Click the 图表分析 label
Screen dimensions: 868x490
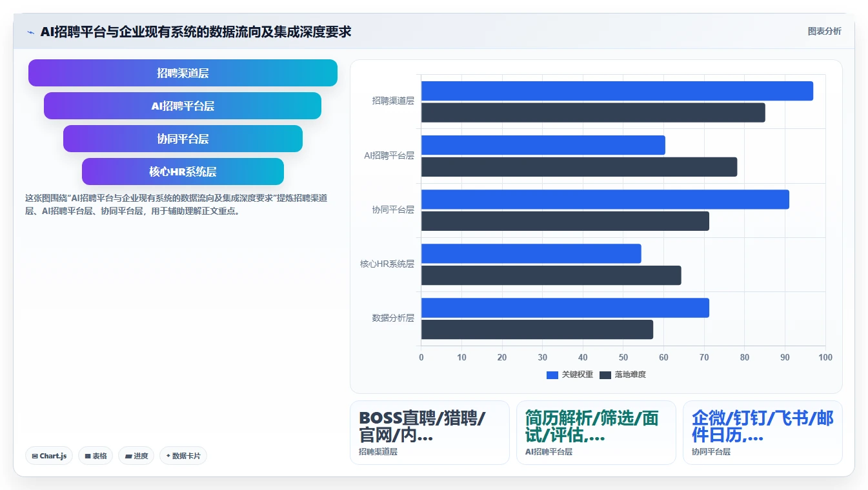(x=824, y=31)
